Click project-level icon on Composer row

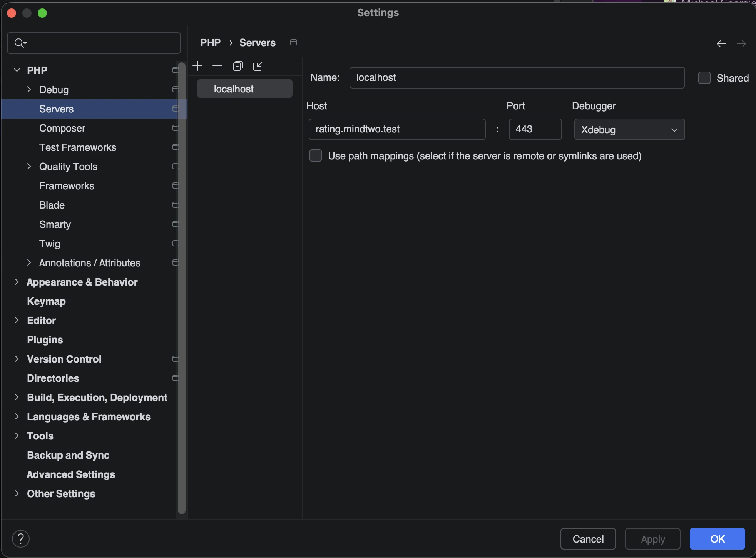[176, 128]
